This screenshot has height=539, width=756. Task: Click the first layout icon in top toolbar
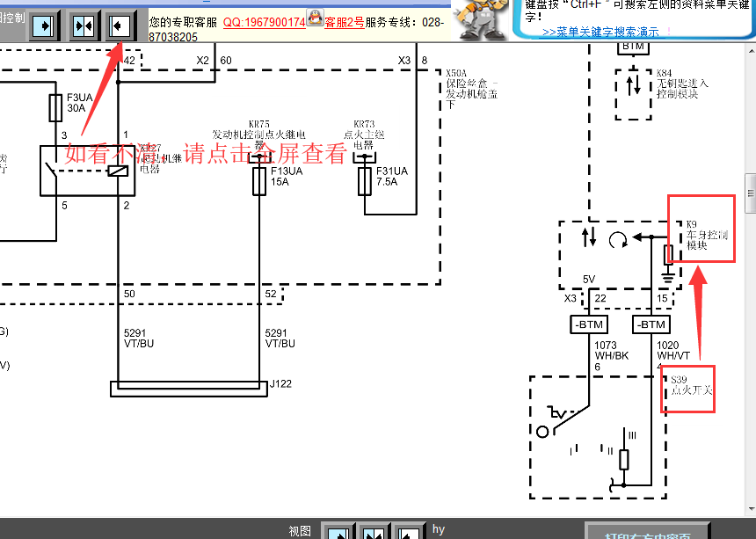45,25
